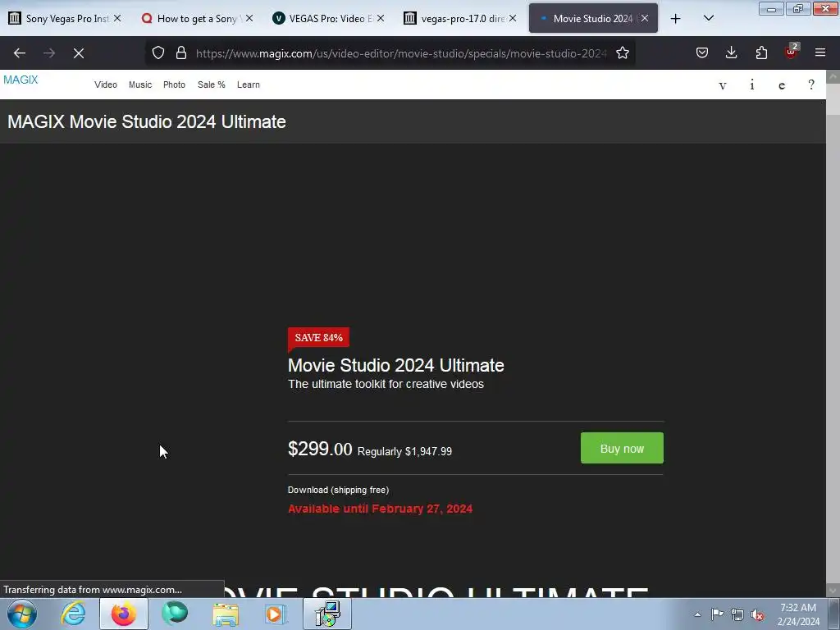Image resolution: width=840 pixels, height=630 pixels.
Task: Open the Photo menu
Action: coord(174,84)
